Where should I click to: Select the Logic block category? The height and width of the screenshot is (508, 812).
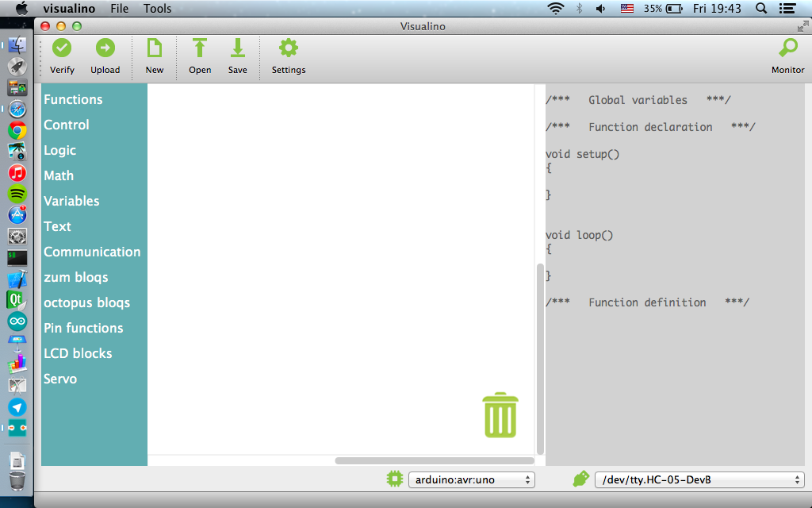point(59,150)
